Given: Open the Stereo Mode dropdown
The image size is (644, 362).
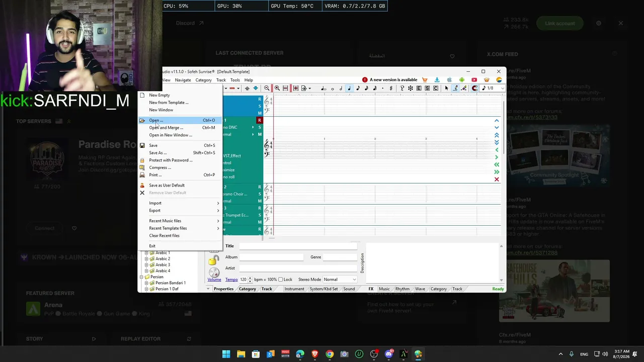Looking at the screenshot, I should [340, 280].
